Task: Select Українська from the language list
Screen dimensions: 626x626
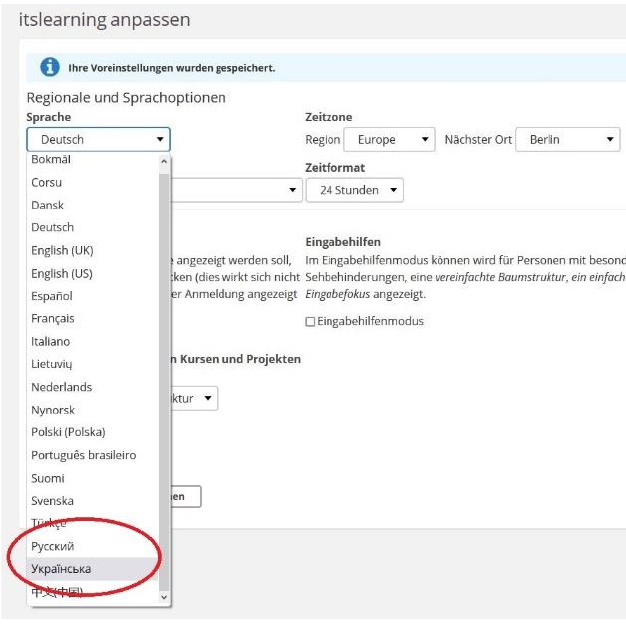Action: pos(61,569)
